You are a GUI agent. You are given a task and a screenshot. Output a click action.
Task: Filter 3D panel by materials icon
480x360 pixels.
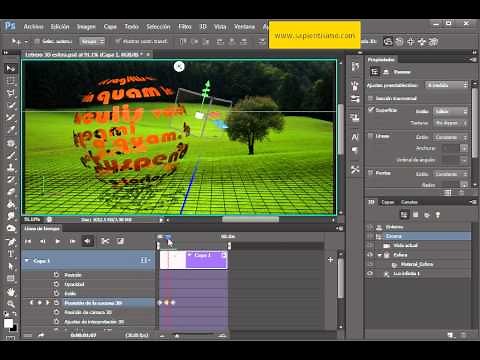[x=427, y=215]
